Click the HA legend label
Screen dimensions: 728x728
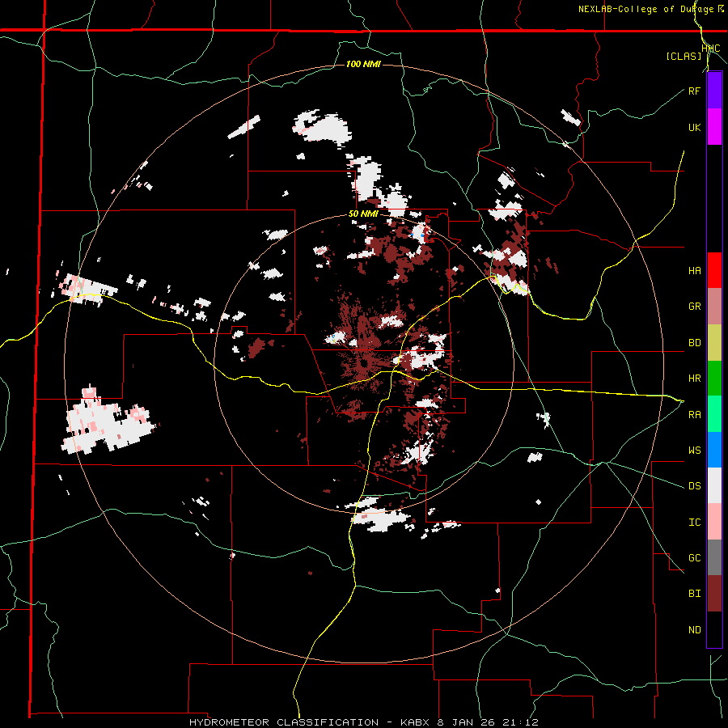click(694, 271)
